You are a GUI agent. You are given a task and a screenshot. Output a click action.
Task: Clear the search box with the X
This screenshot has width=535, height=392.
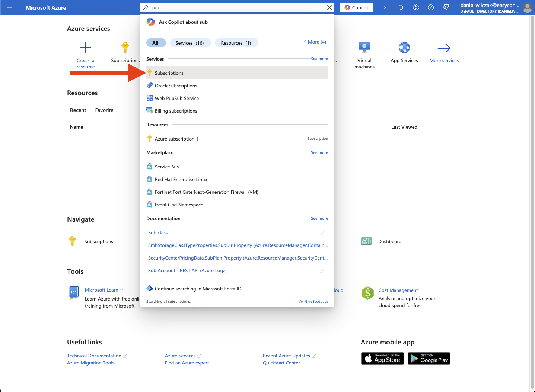tap(329, 7)
